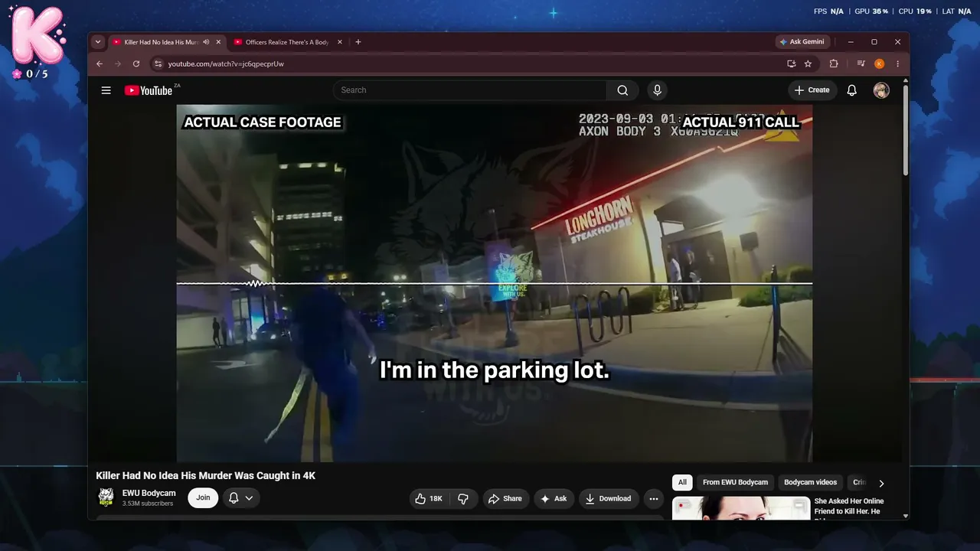Start voice search with microphone icon
This screenshot has height=551, width=980.
[x=657, y=90]
